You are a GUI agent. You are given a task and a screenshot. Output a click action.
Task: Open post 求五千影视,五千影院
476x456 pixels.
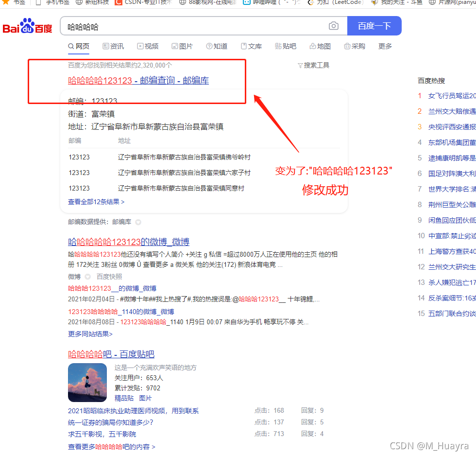[102, 434]
